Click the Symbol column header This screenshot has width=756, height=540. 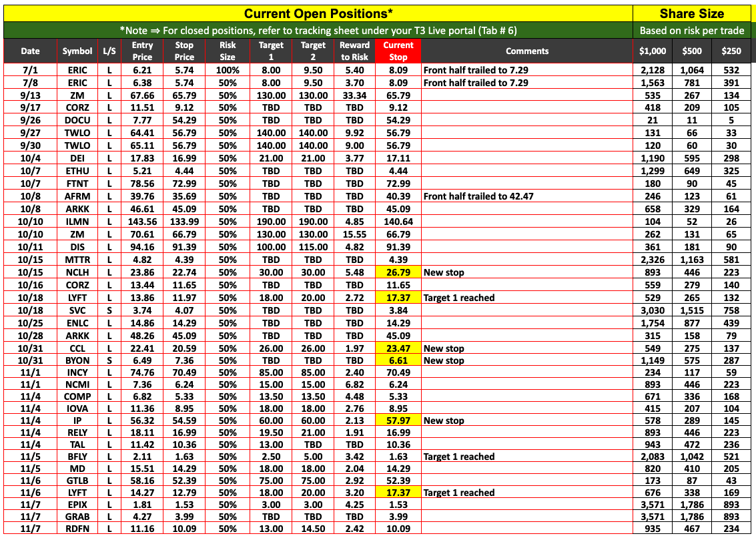pos(77,51)
